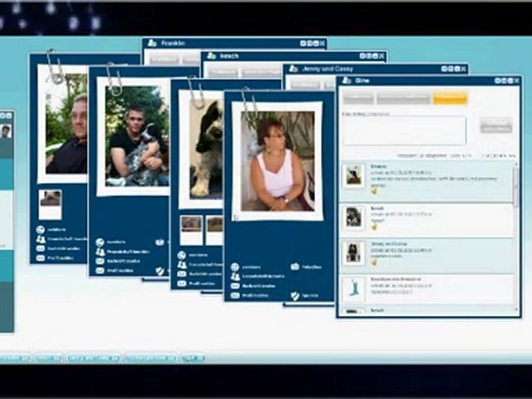Open the middle grey tab in the Gina window
This screenshot has height=399, width=532.
(403, 99)
